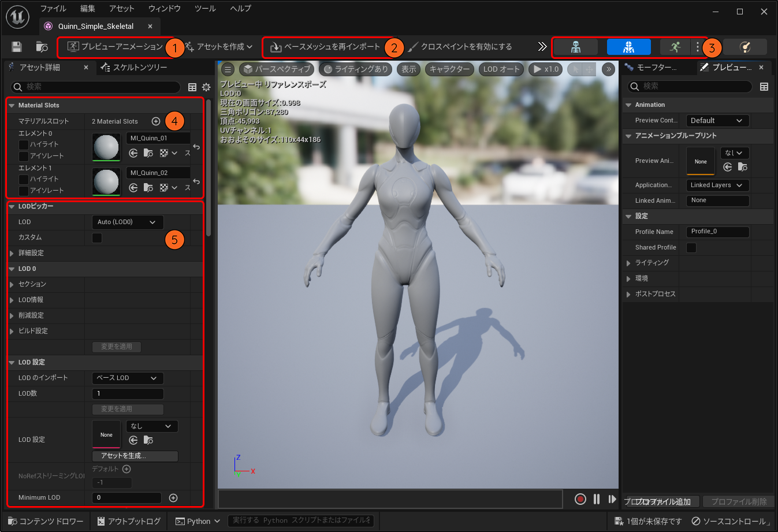Enable the Element 1 isolate checkbox
This screenshot has width=778, height=532.
pyautogui.click(x=24, y=191)
